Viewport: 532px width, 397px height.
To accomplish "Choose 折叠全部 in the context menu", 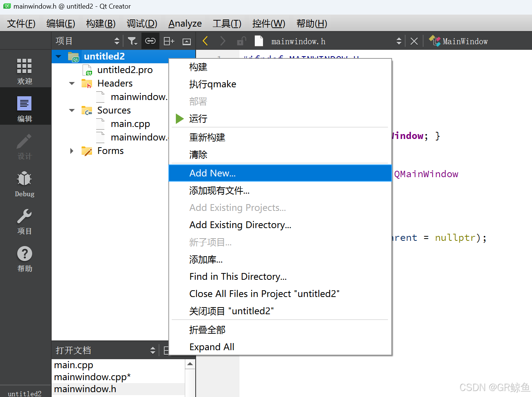I will pyautogui.click(x=280, y=330).
